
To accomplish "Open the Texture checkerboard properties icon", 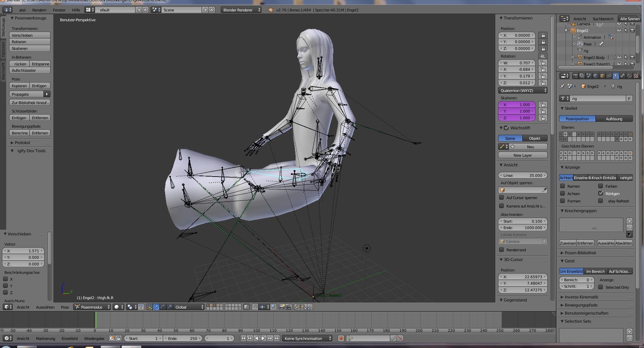I will (636, 76).
